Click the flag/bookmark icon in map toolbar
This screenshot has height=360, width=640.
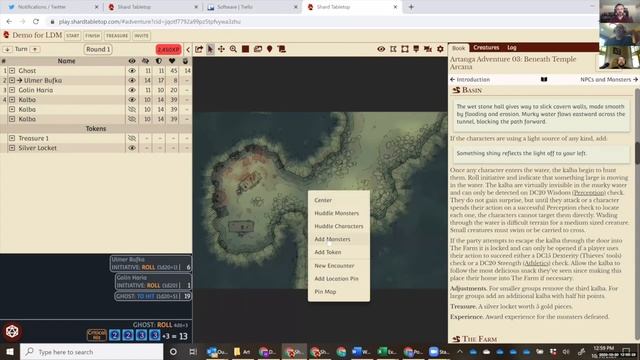393,49
